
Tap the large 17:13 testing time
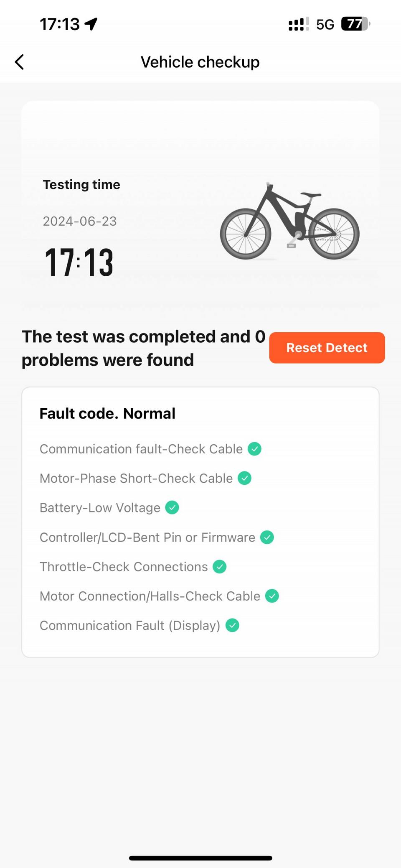coord(79,262)
